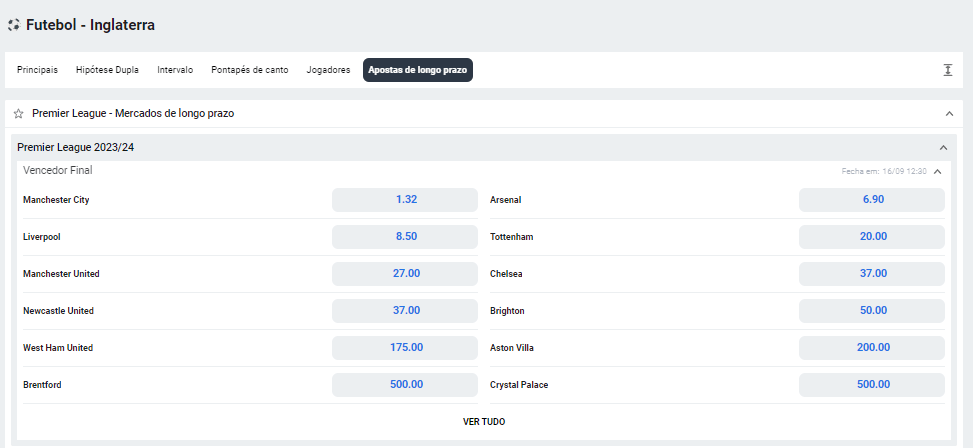This screenshot has width=973, height=448.
Task: Click VER TUDO to show all teams
Action: point(484,422)
